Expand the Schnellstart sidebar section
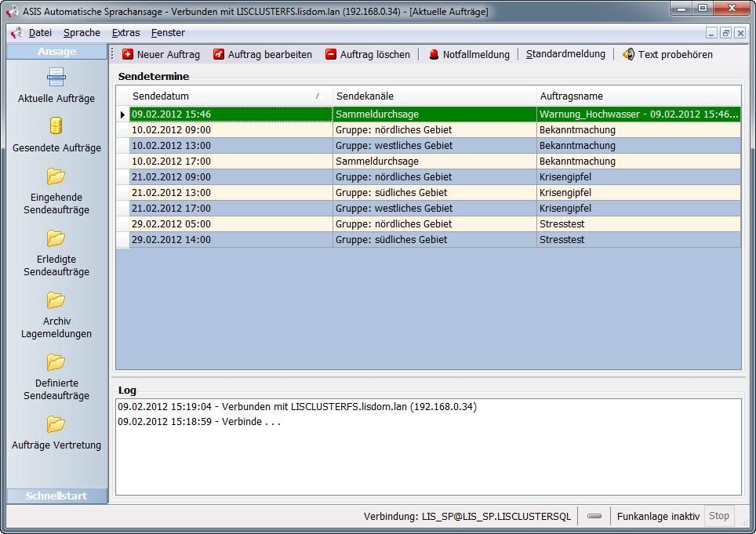Image resolution: width=756 pixels, height=534 pixels. pyautogui.click(x=56, y=496)
